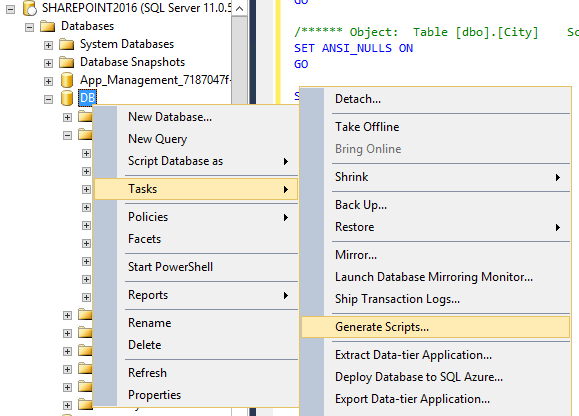Open Script Database as submenu
The image size is (579, 416).
tap(196, 161)
